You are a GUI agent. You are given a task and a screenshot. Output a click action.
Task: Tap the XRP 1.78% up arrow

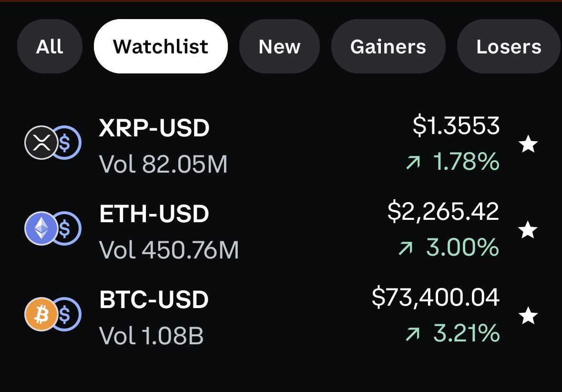point(413,163)
